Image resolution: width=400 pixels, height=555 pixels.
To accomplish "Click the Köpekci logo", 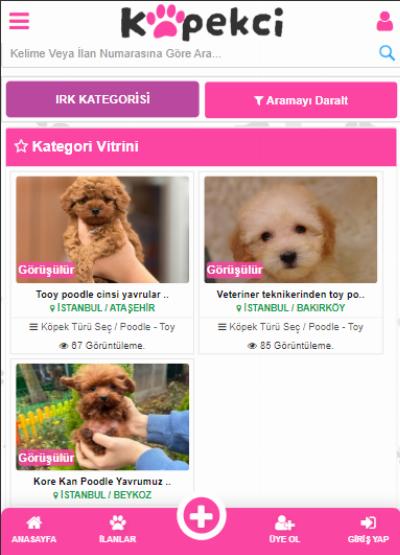I will pos(202,22).
